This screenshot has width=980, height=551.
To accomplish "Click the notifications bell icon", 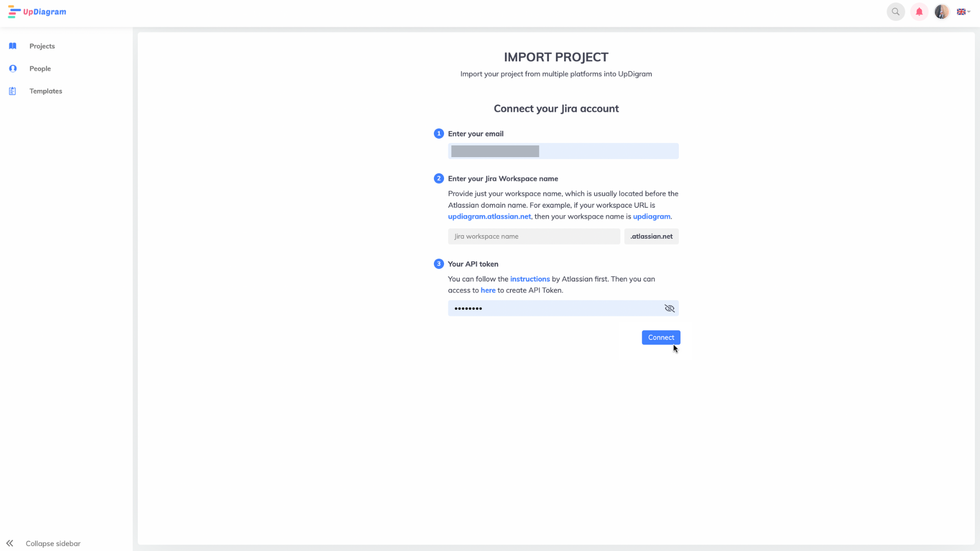I will (x=919, y=11).
